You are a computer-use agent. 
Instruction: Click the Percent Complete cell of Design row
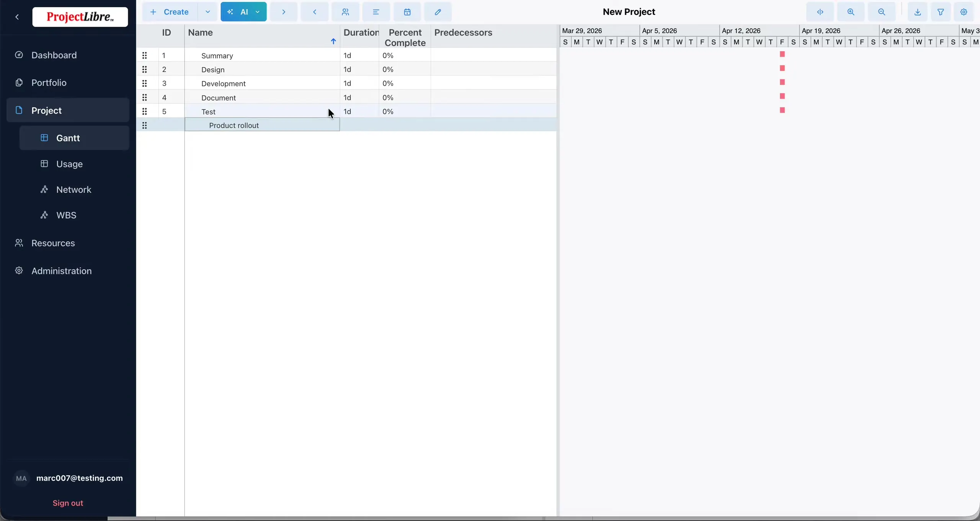[405, 69]
